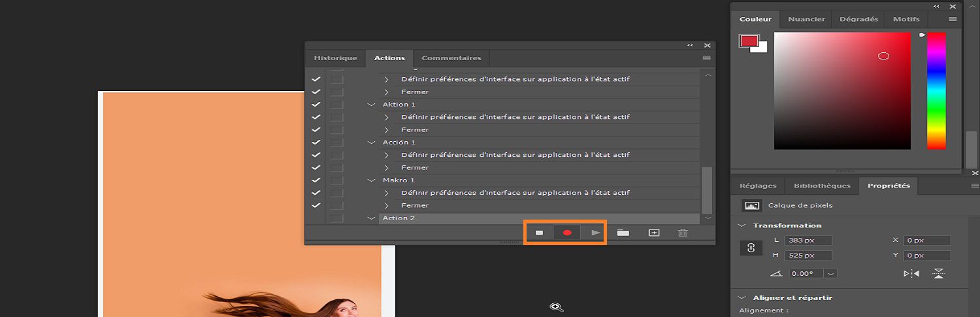The image size is (980, 317).
Task: Toggle the link width and height icon
Action: pos(751,248)
